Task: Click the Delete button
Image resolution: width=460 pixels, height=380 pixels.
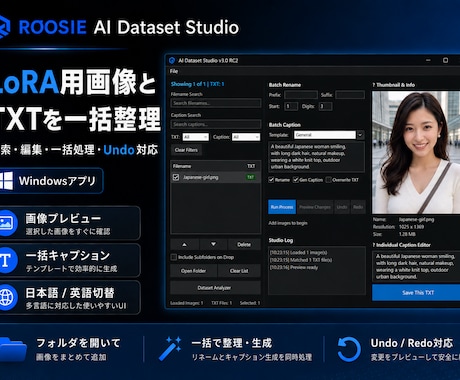Action: 244,244
